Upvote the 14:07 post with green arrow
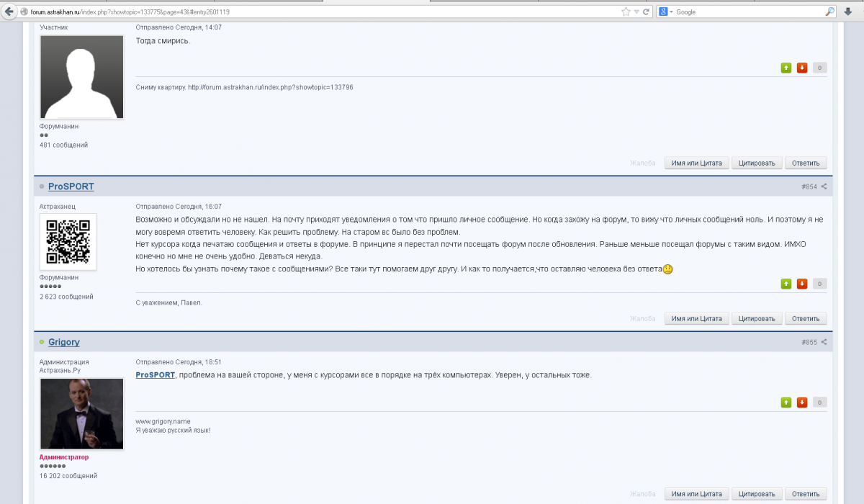Screen dimensions: 864x504 click(x=786, y=68)
